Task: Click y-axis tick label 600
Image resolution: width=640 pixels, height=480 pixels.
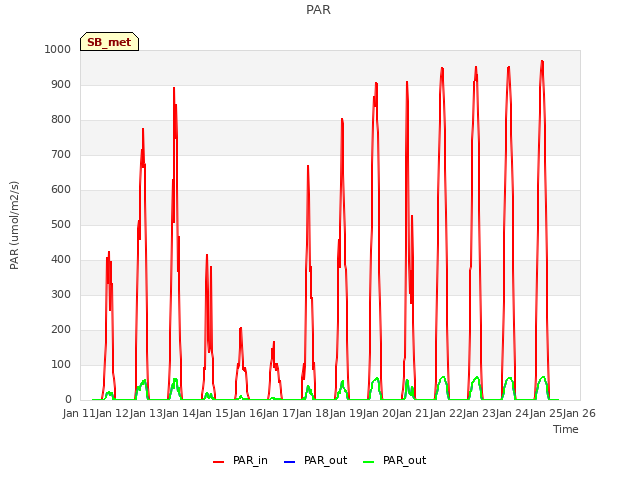Action: point(61,190)
